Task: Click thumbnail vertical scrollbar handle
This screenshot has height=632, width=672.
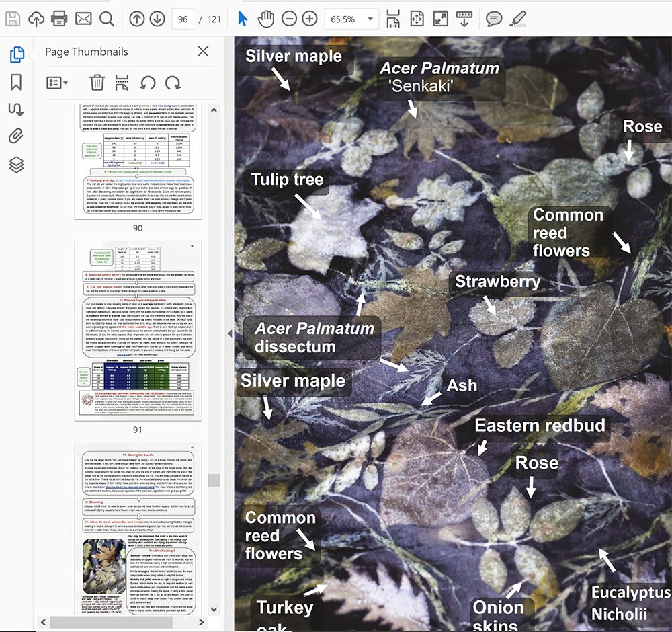Action: (x=214, y=480)
